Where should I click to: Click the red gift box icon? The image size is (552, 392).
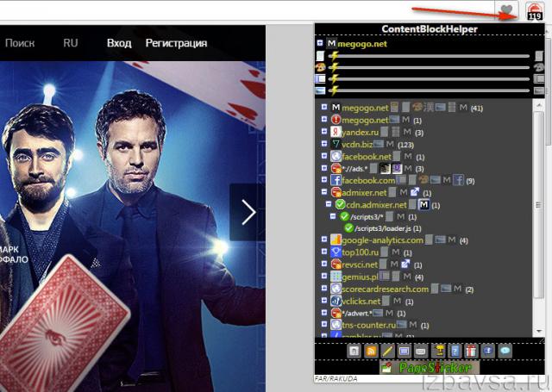[471, 351]
